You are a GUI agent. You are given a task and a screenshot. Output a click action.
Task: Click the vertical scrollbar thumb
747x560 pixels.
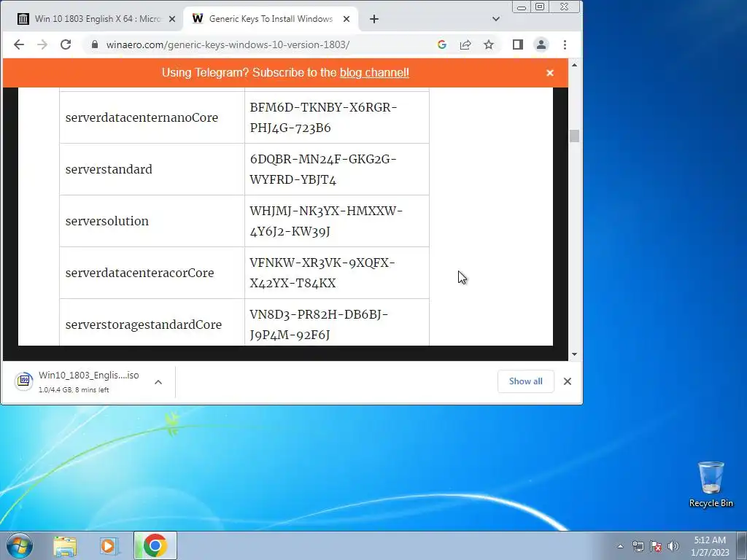574,136
